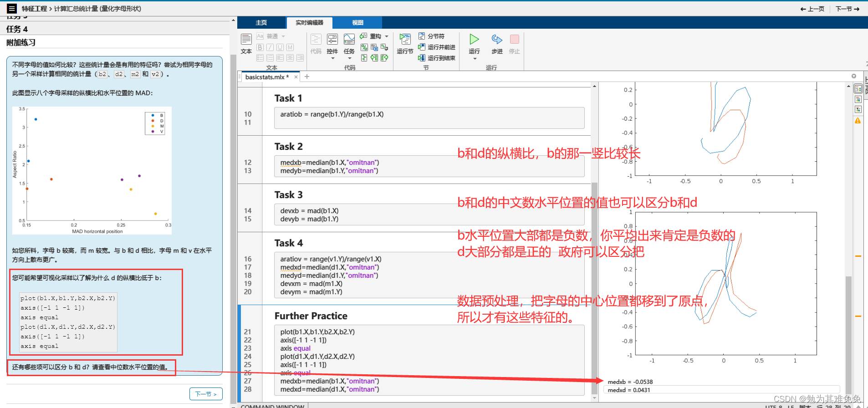The height and width of the screenshot is (408, 868).
Task: Click 运行到结束 run to end
Action: pyautogui.click(x=437, y=58)
